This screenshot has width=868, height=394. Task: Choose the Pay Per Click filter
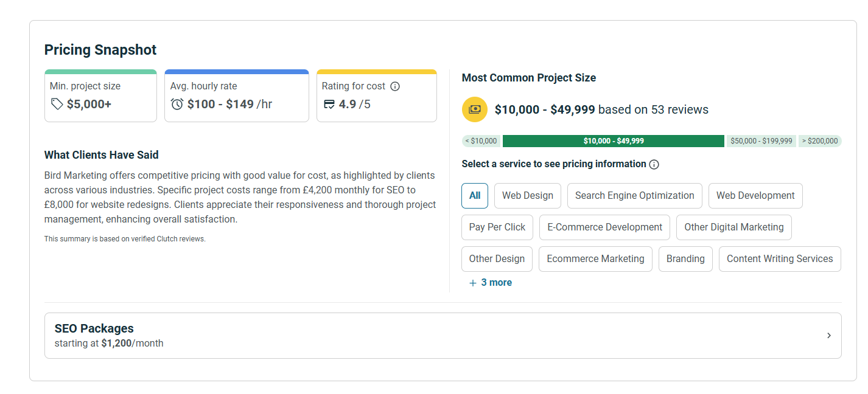click(x=497, y=227)
